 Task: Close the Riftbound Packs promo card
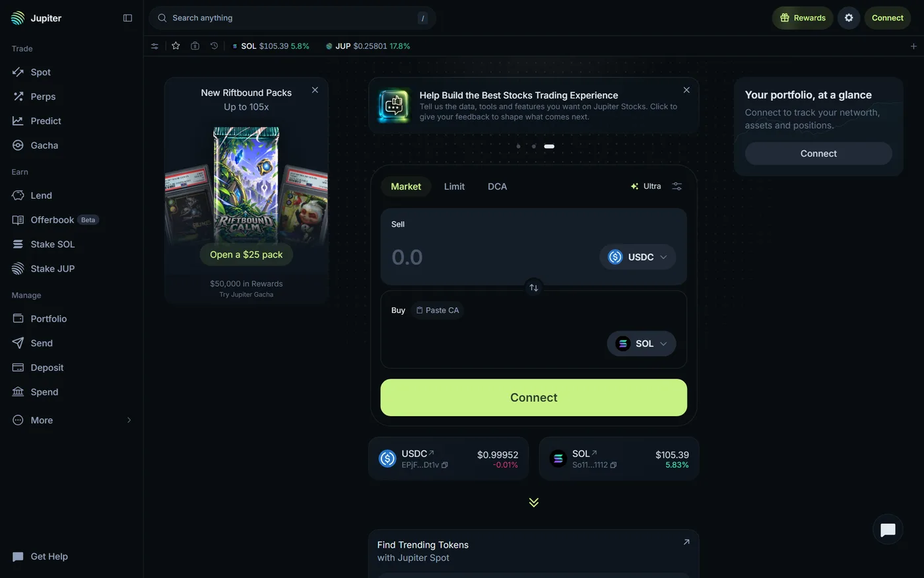pyautogui.click(x=315, y=90)
